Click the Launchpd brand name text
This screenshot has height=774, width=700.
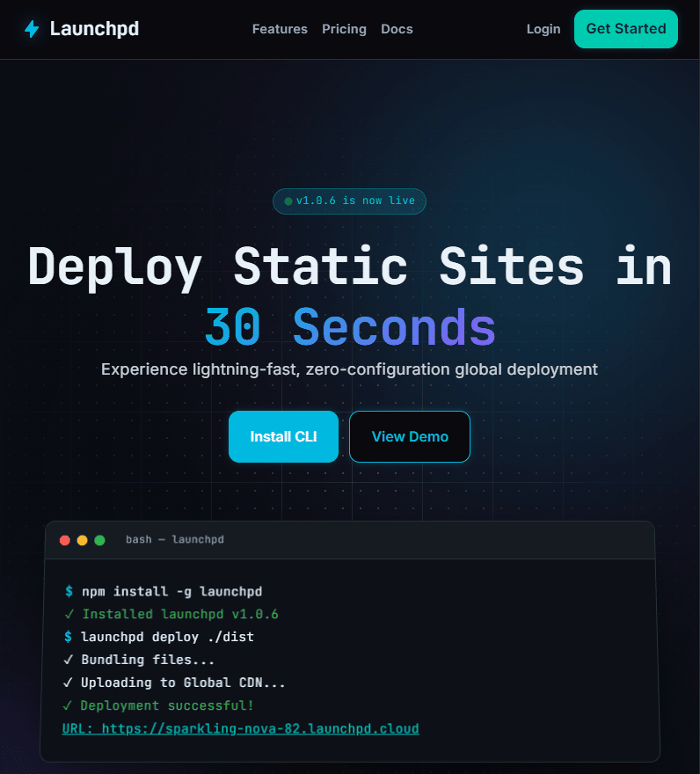(x=94, y=29)
